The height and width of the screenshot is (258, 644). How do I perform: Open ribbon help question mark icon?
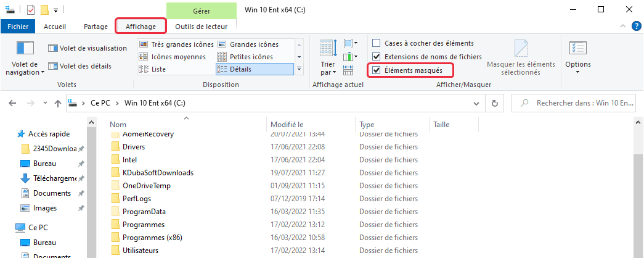636,27
